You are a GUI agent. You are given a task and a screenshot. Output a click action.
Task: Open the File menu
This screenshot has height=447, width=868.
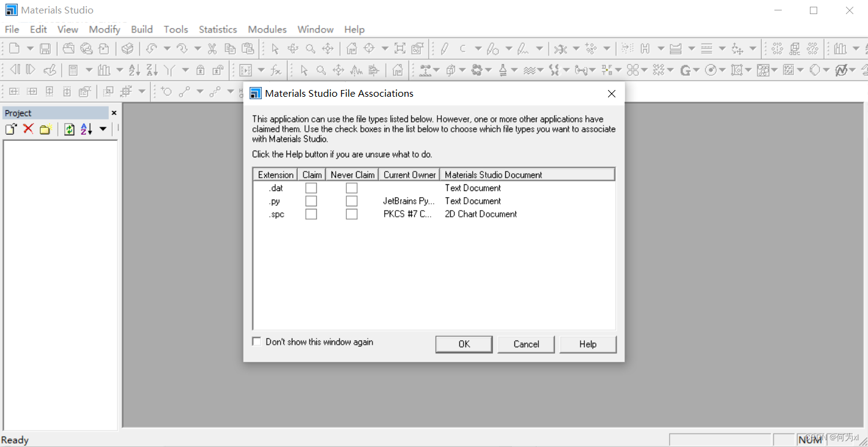tap(12, 29)
